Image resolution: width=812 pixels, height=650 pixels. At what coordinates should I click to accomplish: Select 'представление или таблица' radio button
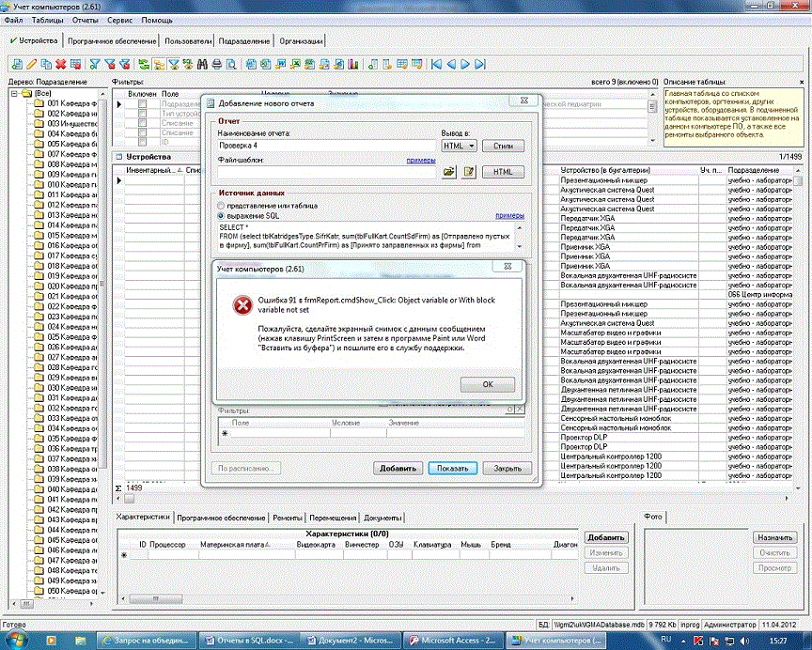point(222,205)
